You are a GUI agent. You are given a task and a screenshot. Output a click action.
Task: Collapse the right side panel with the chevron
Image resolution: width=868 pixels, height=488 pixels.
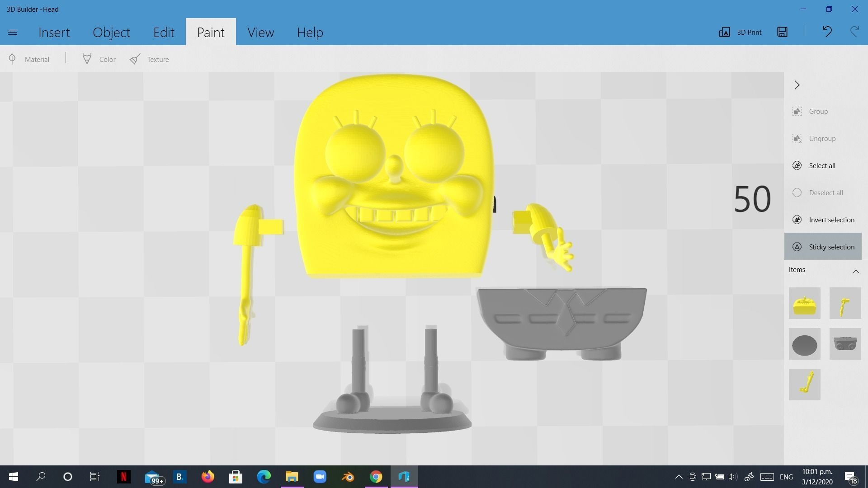tap(797, 85)
